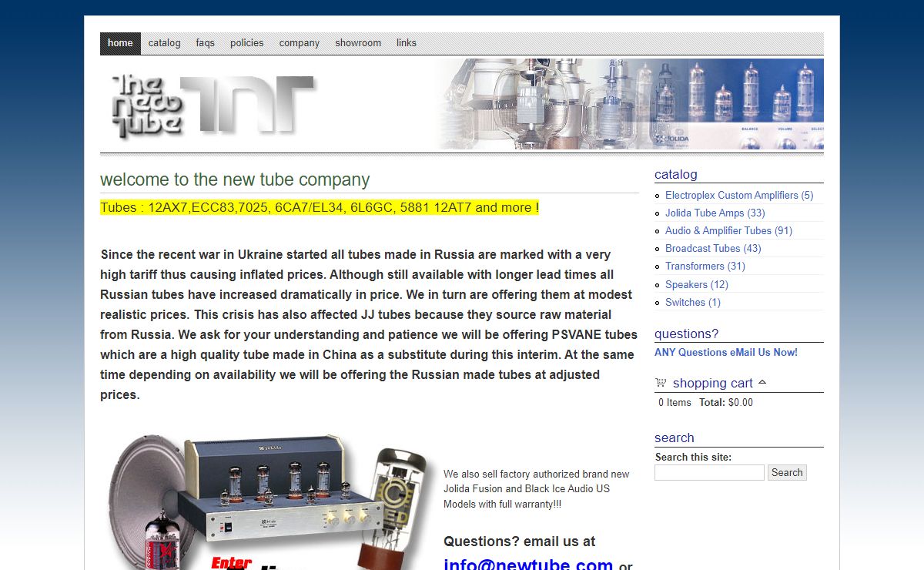This screenshot has width=924, height=570.
Task: Click the shopping cart icon
Action: pos(661,383)
